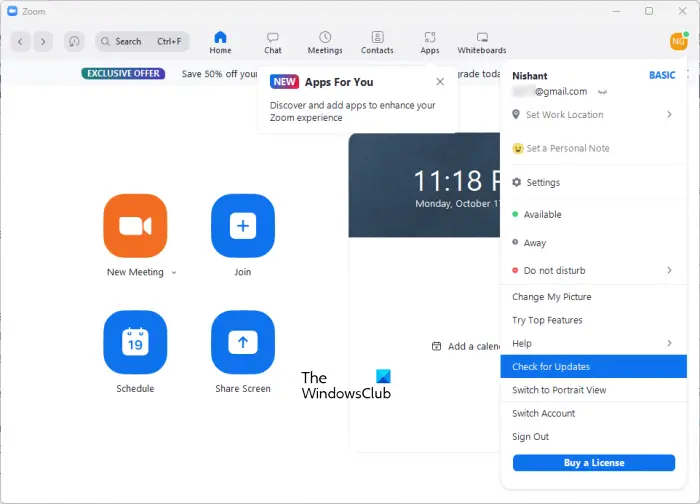Image resolution: width=700 pixels, height=504 pixels.
Task: Click the Save 50% off banner text
Action: coord(219,74)
